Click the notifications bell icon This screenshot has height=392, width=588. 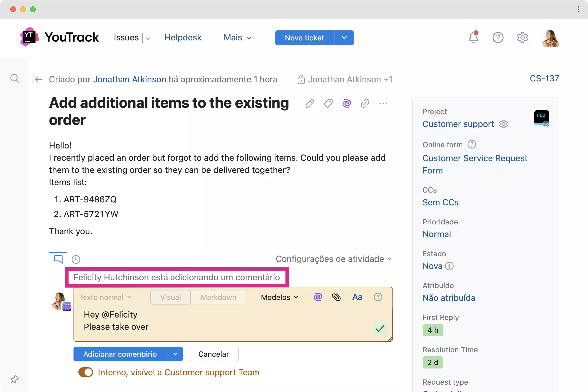473,38
